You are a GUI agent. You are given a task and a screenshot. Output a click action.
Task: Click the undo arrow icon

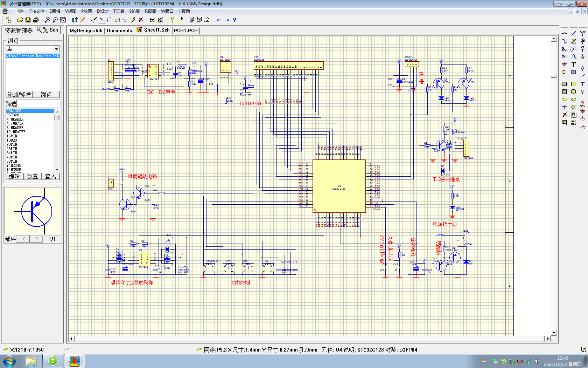219,20
